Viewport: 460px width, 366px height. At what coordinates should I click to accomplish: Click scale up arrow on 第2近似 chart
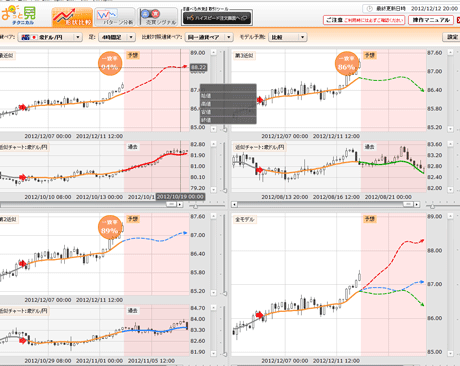tap(214, 216)
